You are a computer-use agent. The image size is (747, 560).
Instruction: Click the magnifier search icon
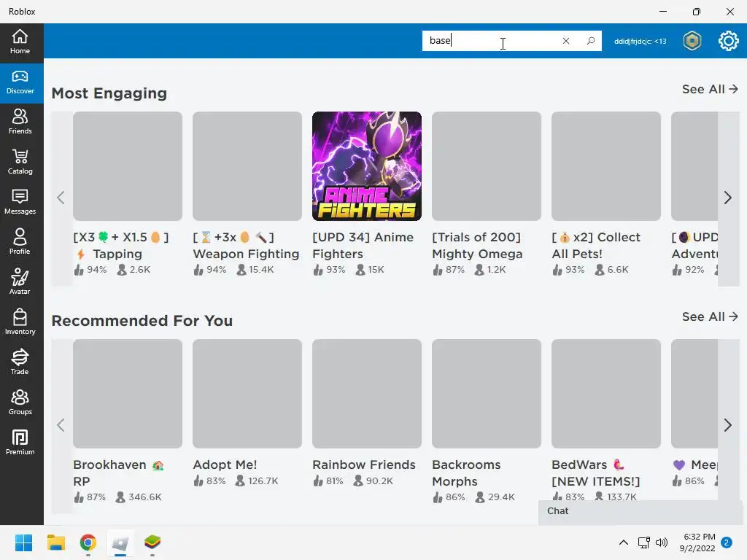pyautogui.click(x=591, y=41)
